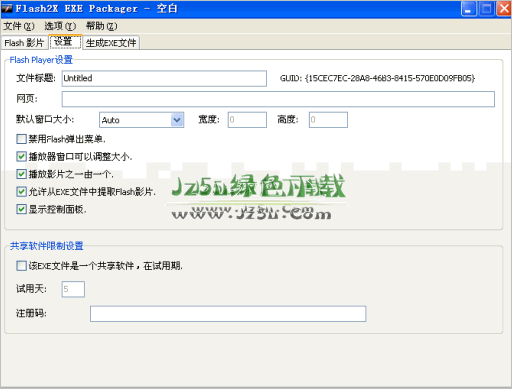Screen dimensions: 512x389
Task: Maximize the Flash2X EXE Packager window
Action: 486,8
